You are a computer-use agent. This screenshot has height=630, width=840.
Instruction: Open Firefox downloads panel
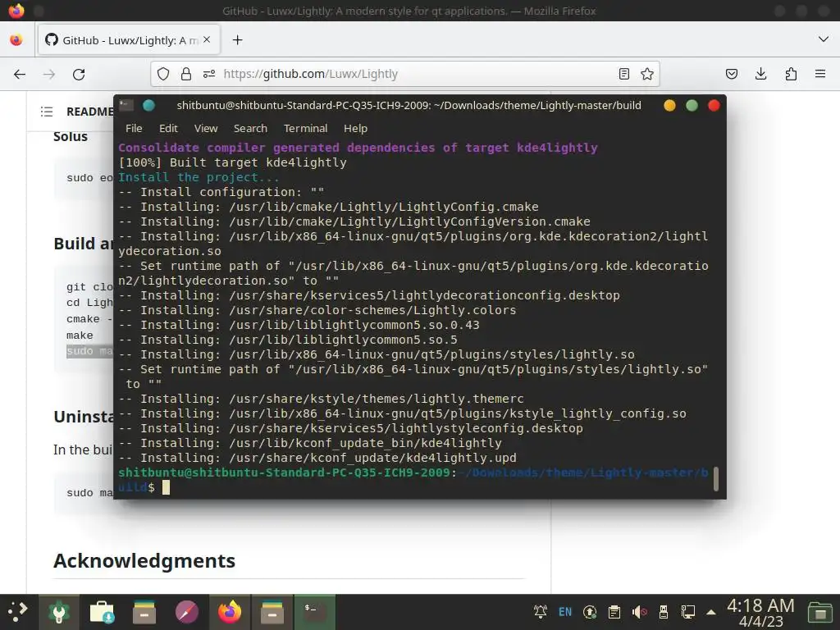coord(760,74)
